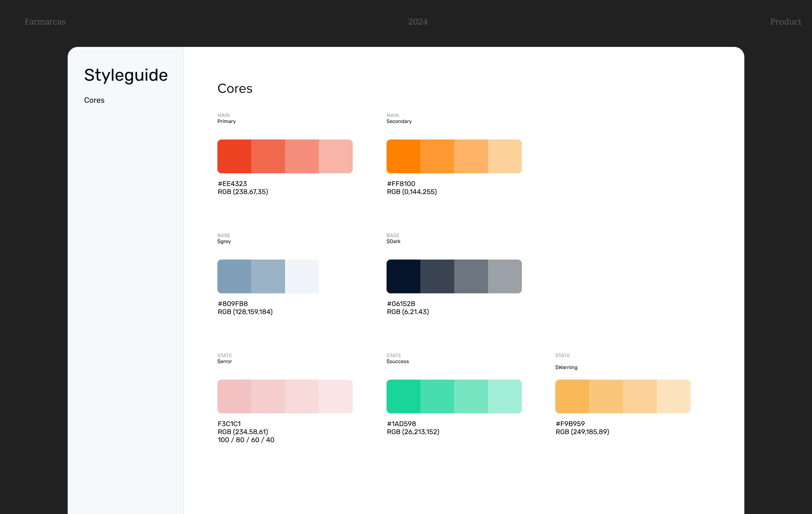812x514 pixels.
Task: Select the third $error swatch
Action: tap(302, 396)
